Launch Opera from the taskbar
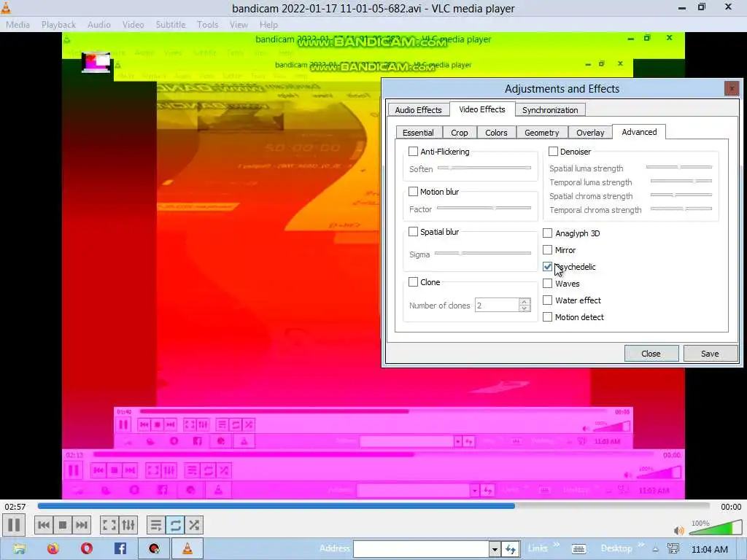This screenshot has width=747, height=560. tap(87, 549)
